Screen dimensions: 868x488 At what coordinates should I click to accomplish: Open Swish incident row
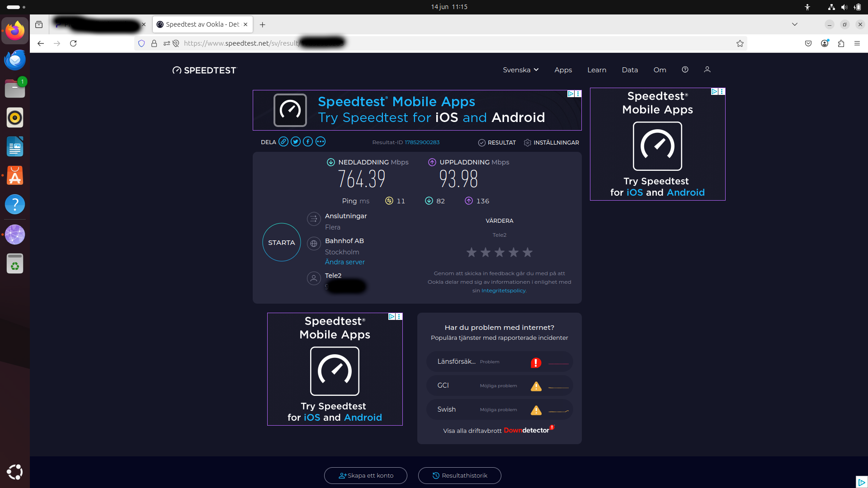(x=500, y=410)
